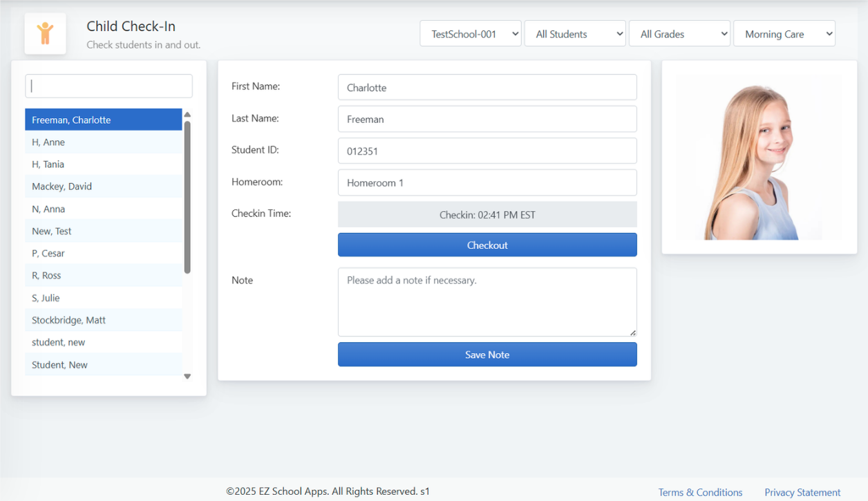This screenshot has height=501, width=868.
Task: Select student H, Anne from the list
Action: pos(104,142)
